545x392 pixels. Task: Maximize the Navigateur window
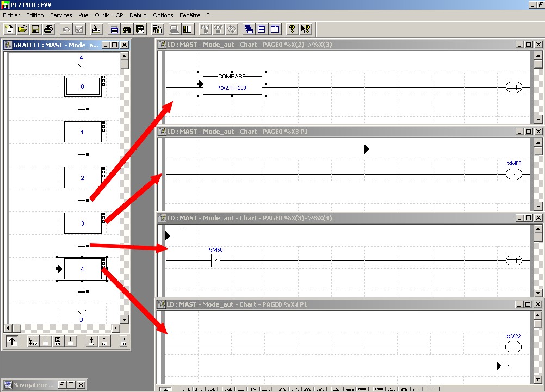pyautogui.click(x=71, y=385)
